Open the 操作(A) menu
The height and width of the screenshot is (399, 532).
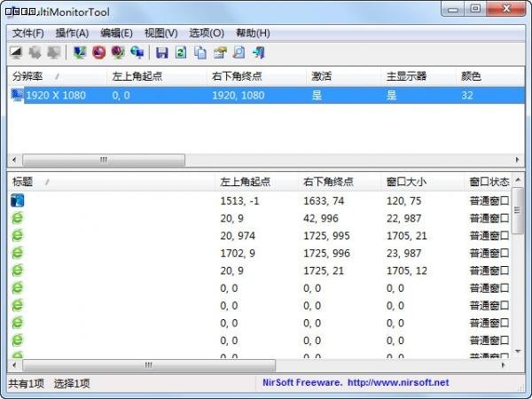pyautogui.click(x=73, y=34)
